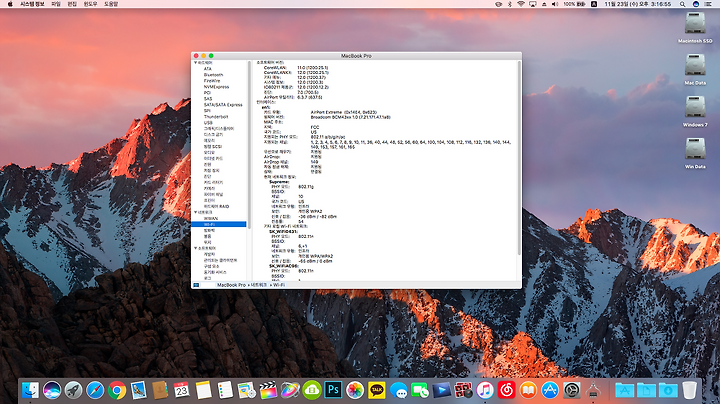
Task: Open NetEase Music red icon in Dock
Action: click(x=506, y=390)
